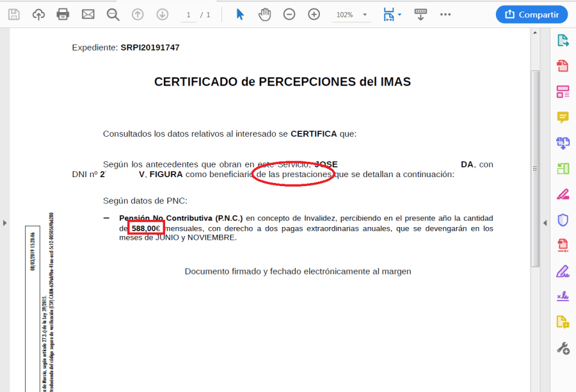Expand the fit page options dropdown
The height and width of the screenshot is (392, 576).
392,14
